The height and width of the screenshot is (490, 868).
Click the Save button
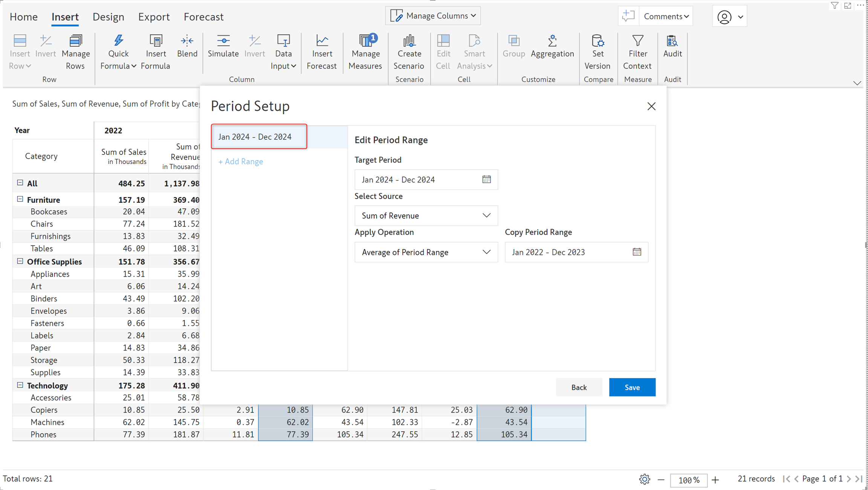pos(632,387)
